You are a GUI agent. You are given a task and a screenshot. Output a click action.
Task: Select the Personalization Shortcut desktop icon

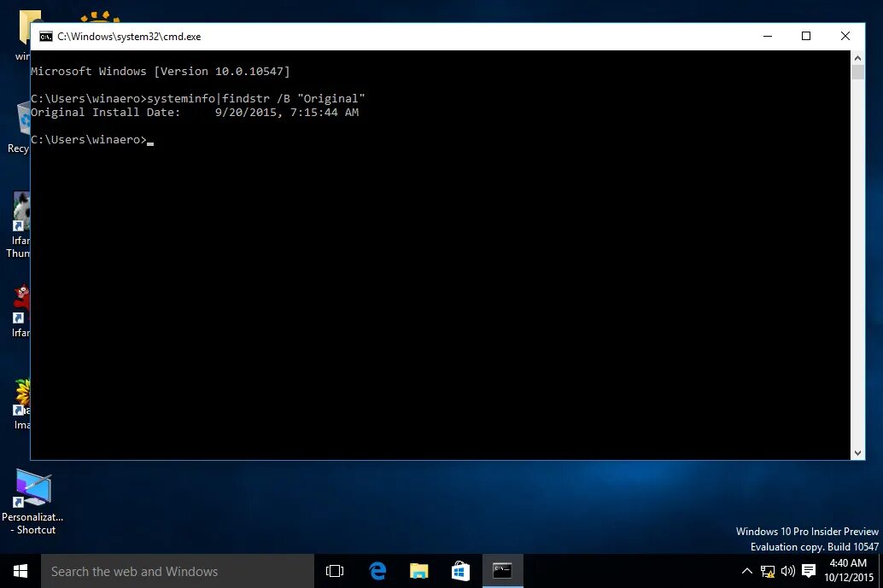pyautogui.click(x=32, y=501)
